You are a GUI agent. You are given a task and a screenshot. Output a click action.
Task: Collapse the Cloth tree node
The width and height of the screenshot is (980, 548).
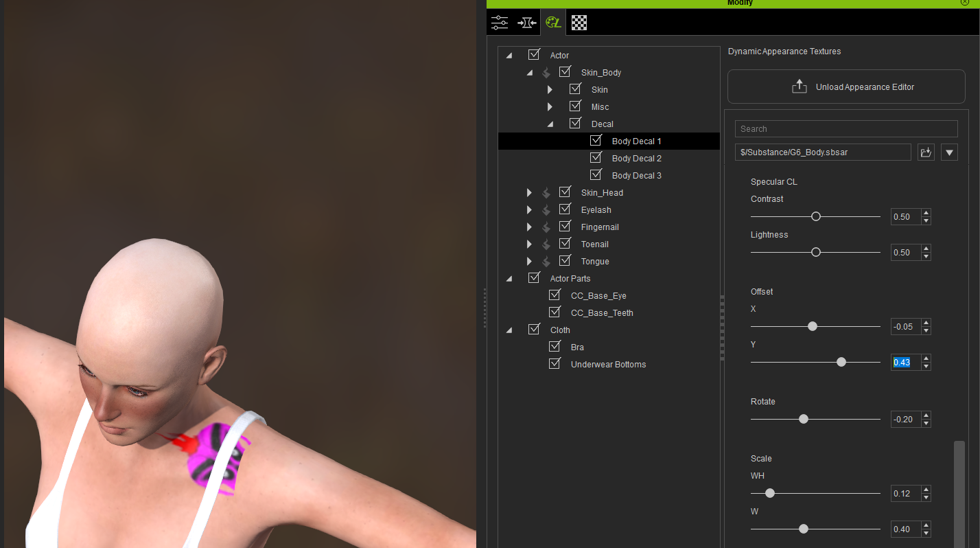(x=509, y=330)
